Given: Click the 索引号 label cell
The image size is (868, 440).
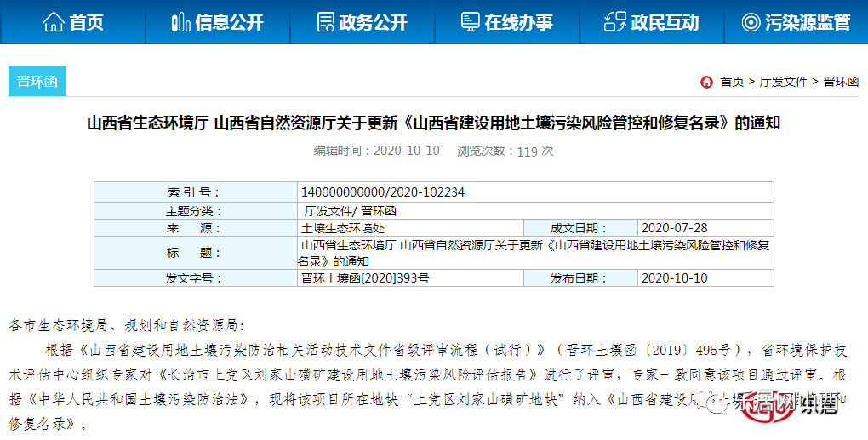Looking at the screenshot, I should (x=196, y=192).
